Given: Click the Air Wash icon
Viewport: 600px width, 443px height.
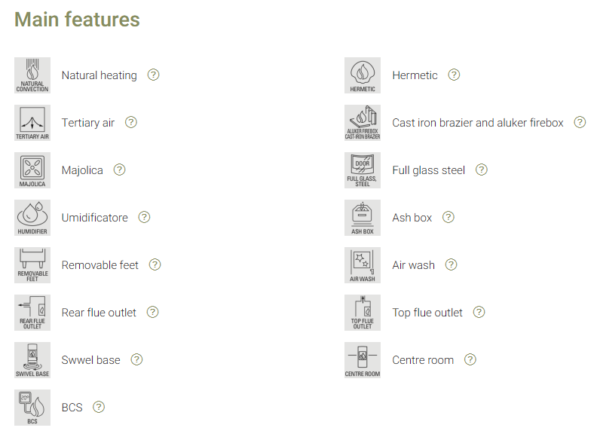Looking at the screenshot, I should click(x=362, y=265).
